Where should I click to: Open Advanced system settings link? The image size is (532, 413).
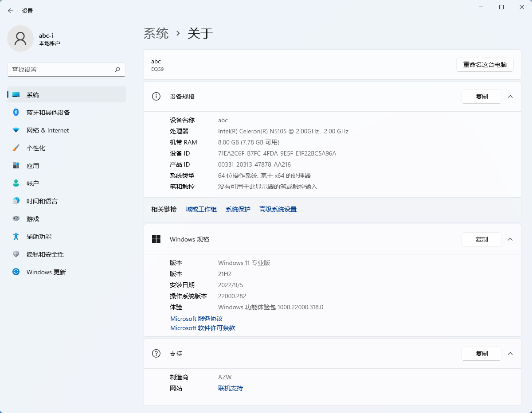[278, 210]
